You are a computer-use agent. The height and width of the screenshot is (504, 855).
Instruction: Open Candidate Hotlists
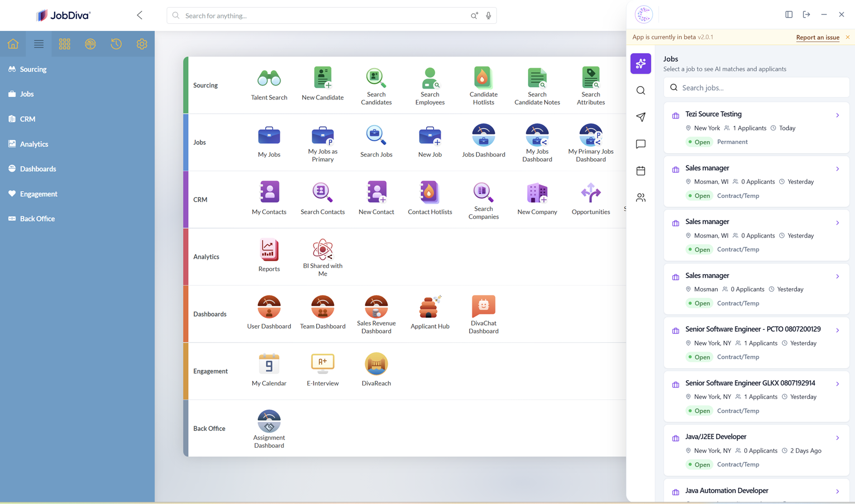[x=484, y=77]
